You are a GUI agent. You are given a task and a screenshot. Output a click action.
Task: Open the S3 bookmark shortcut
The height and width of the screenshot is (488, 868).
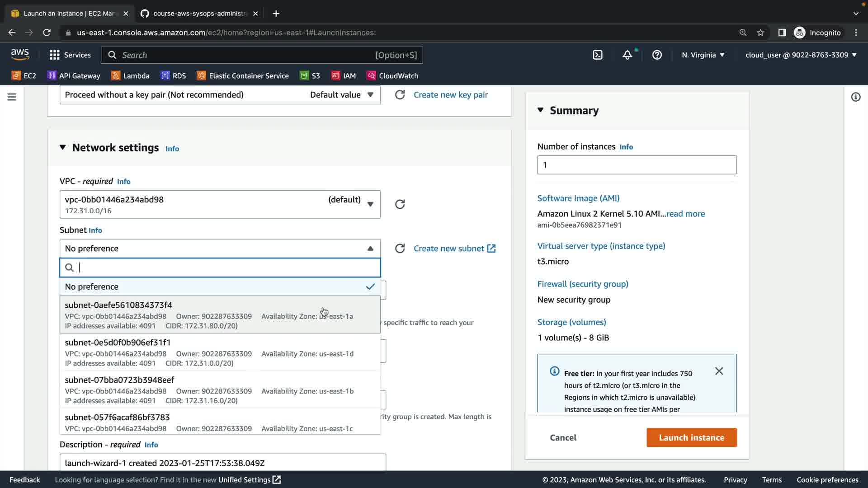pyautogui.click(x=310, y=76)
